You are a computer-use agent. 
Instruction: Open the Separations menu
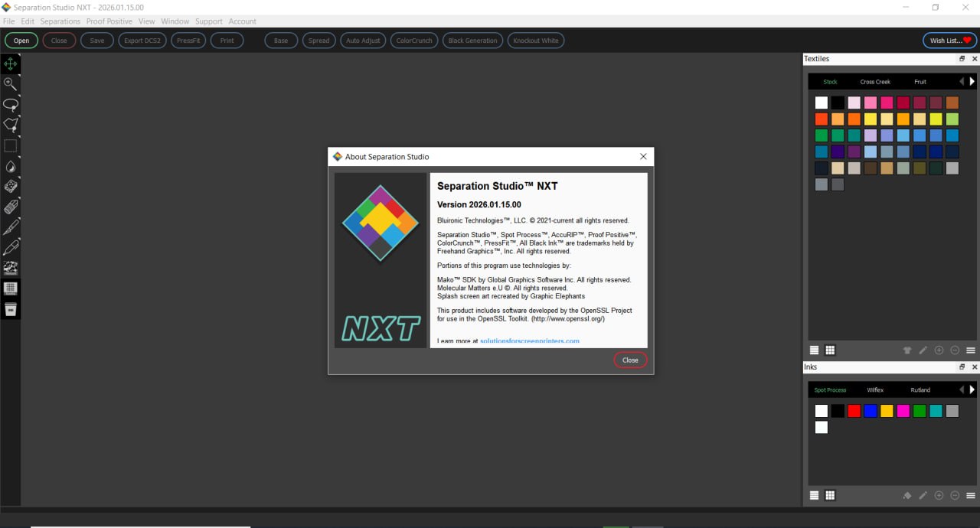pyautogui.click(x=60, y=21)
